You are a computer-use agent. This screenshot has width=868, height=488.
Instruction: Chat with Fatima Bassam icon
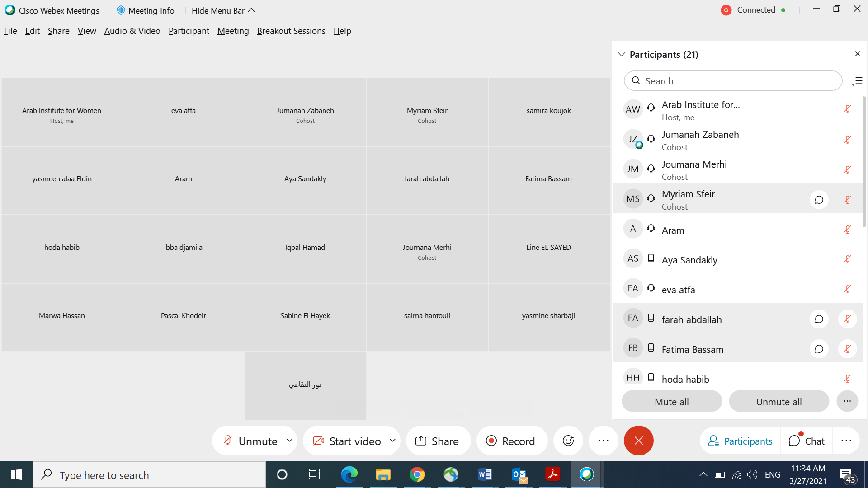coord(819,349)
